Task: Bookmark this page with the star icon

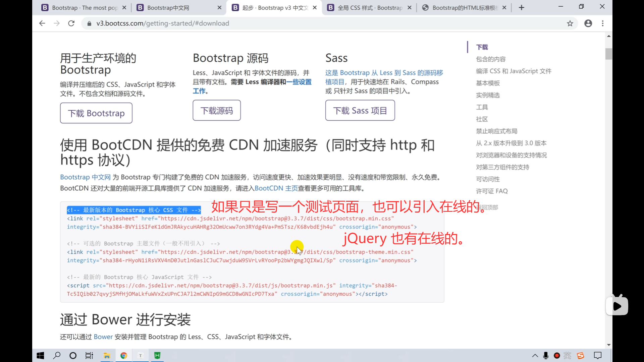Action: tap(570, 23)
